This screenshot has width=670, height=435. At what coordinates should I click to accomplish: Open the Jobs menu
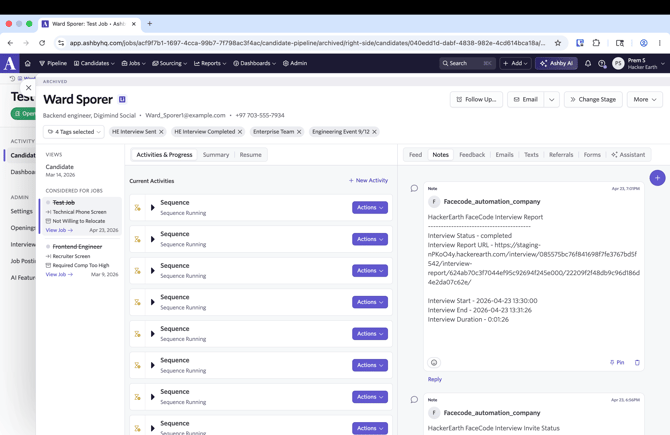[133, 63]
